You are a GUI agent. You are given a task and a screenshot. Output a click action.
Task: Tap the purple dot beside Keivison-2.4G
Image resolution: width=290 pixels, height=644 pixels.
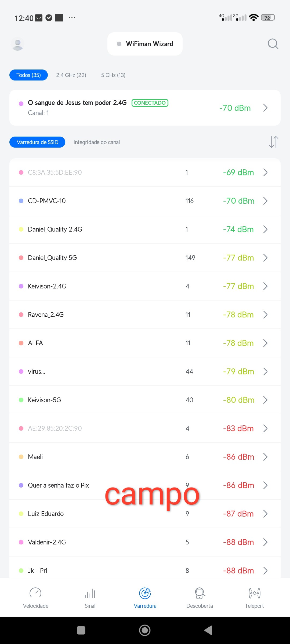point(21,286)
